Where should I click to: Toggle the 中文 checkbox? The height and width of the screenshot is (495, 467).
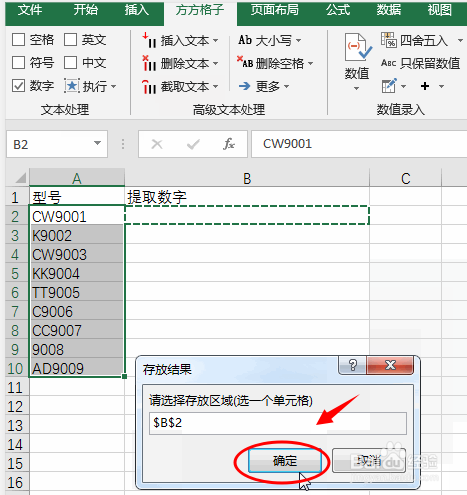(70, 62)
